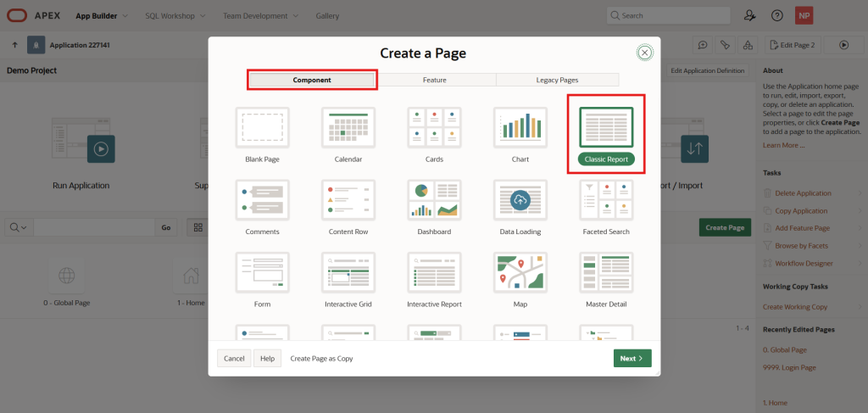868x413 pixels.
Task: Open the feedback comment bubble icon
Action: pos(703,45)
